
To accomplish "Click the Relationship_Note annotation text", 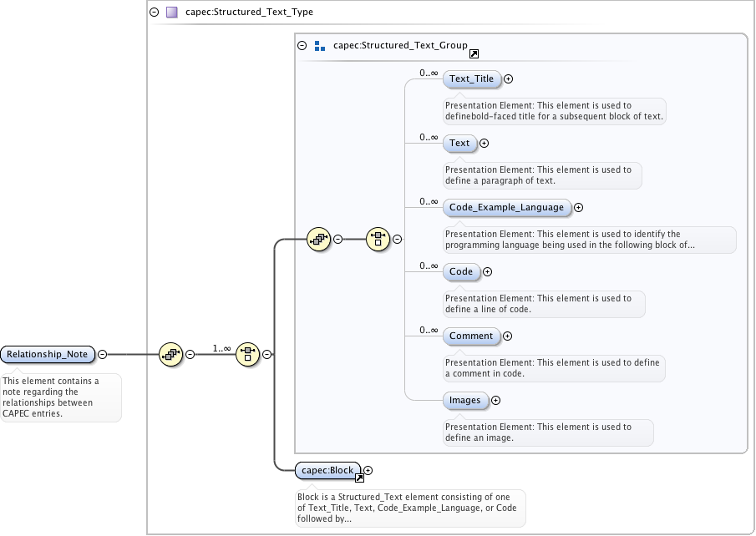I will (60, 397).
